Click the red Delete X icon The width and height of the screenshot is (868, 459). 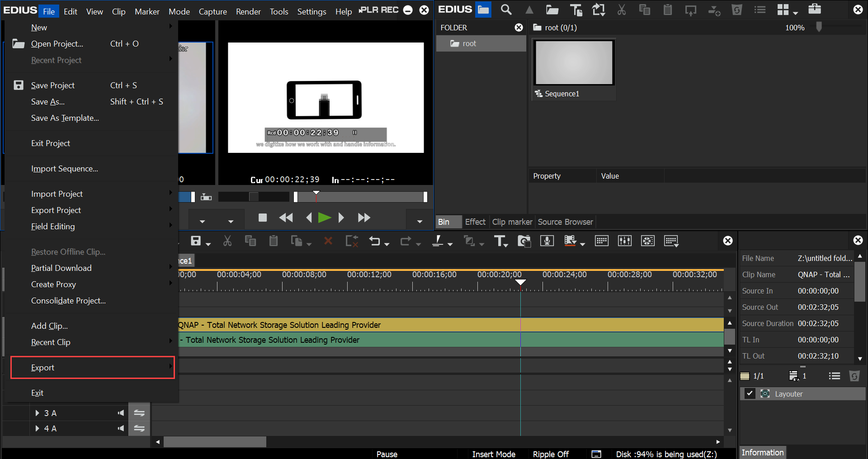328,241
